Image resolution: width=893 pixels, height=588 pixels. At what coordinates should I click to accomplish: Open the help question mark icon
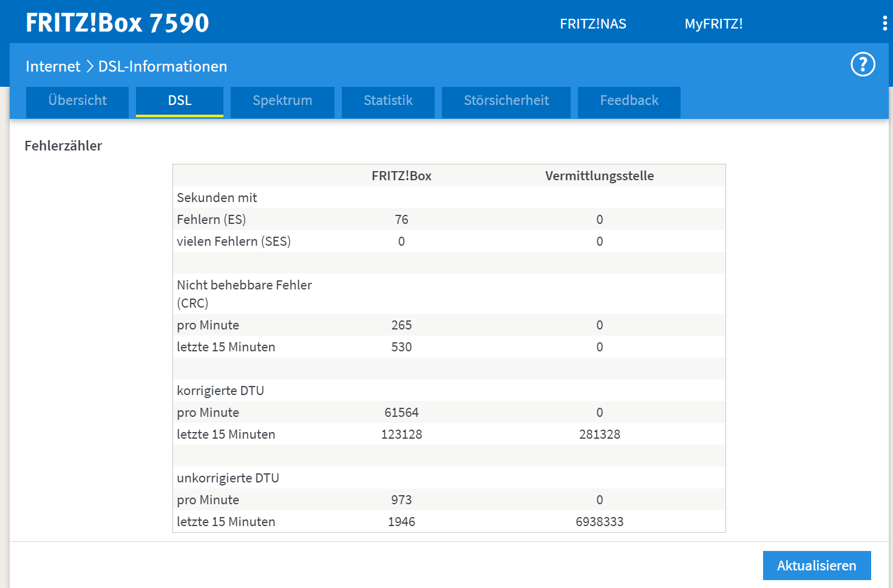(x=863, y=64)
